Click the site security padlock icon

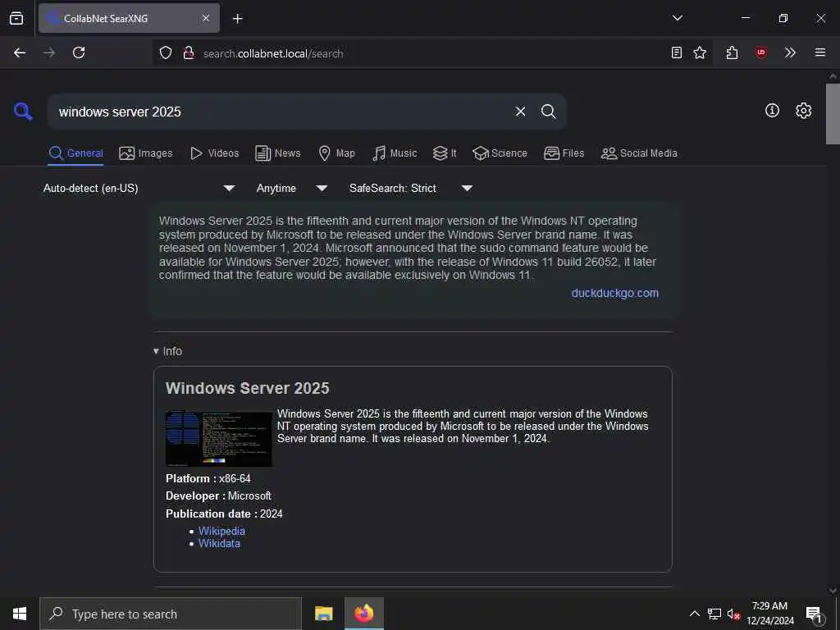point(189,53)
